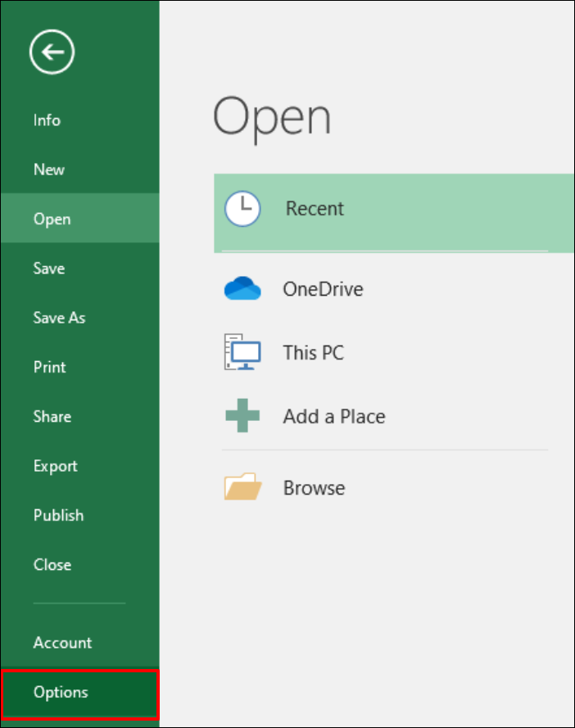Viewport: 575px width, 728px height.
Task: Choose Close to close the workbook
Action: coord(52,564)
